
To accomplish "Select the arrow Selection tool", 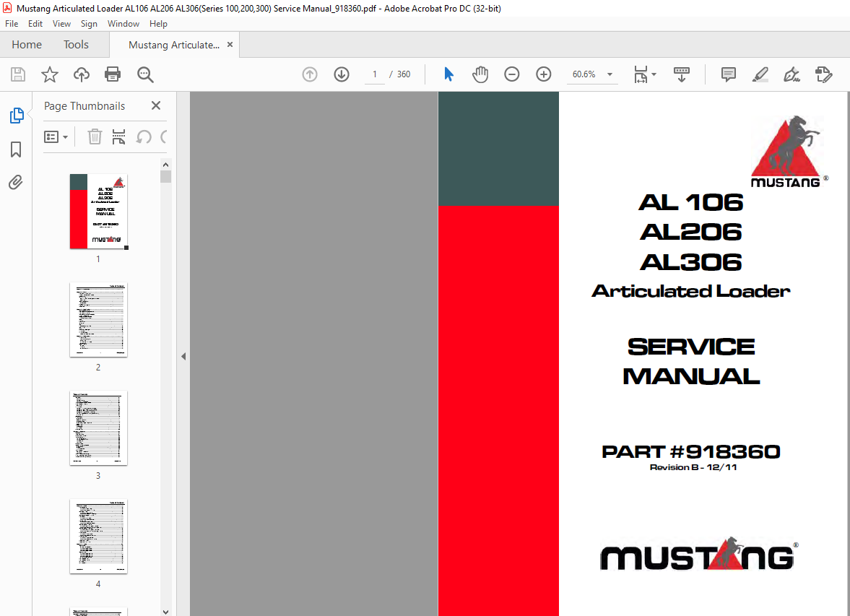I will 448,74.
